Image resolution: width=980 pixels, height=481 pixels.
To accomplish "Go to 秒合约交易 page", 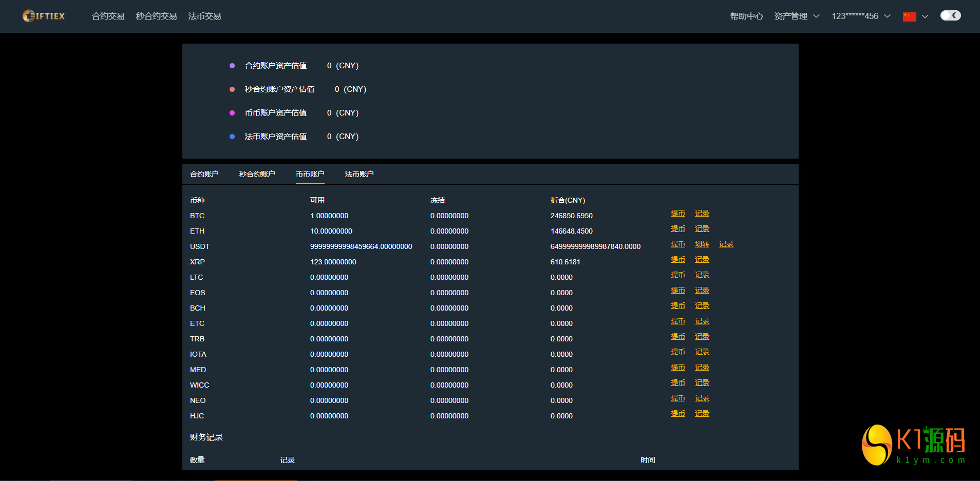I will [x=156, y=16].
